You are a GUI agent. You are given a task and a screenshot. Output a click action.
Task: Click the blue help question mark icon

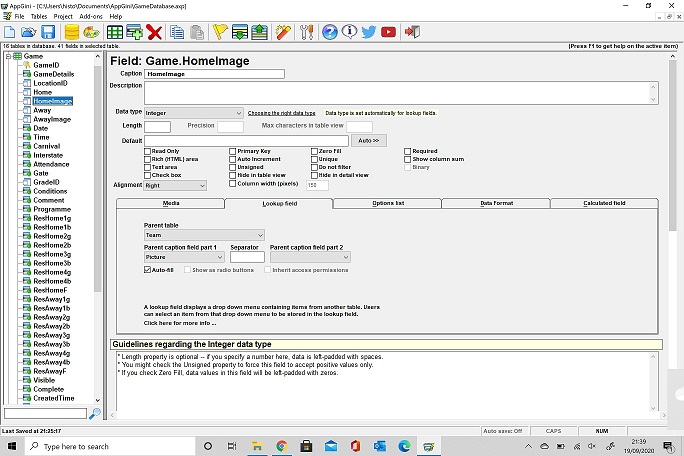[330, 32]
